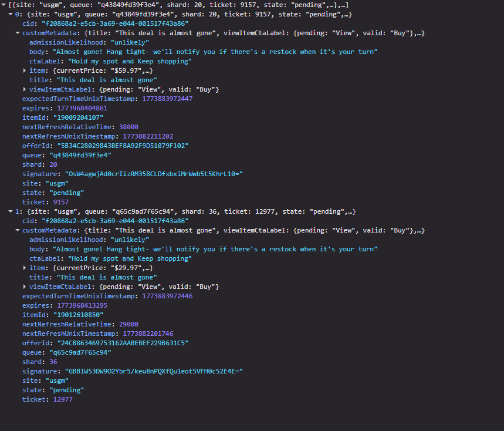
Task: Expand viewItemCtaLabel below the $29.97 item
Action: pos(25,287)
